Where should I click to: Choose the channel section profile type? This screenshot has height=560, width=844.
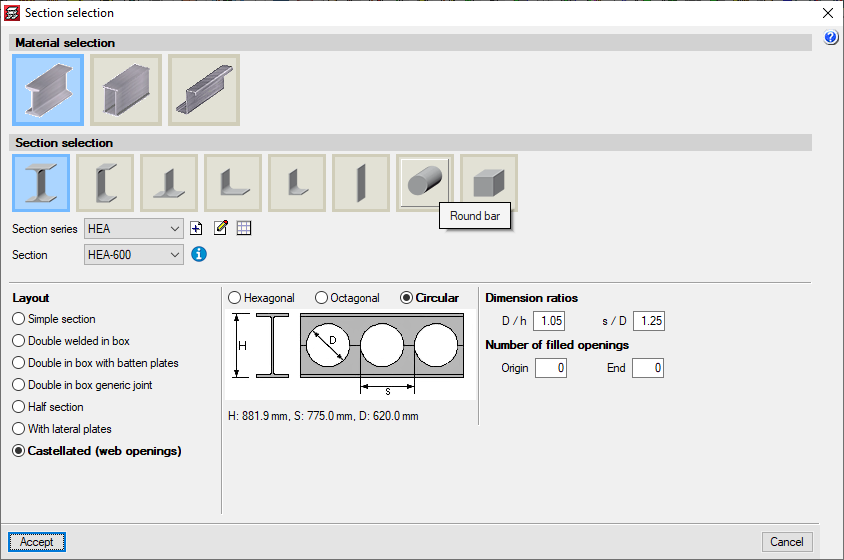[x=105, y=183]
